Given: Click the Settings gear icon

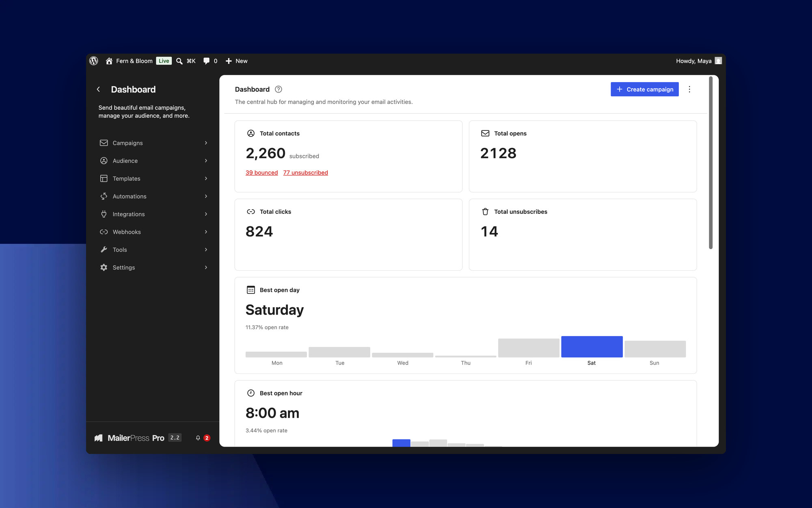Looking at the screenshot, I should (x=104, y=267).
